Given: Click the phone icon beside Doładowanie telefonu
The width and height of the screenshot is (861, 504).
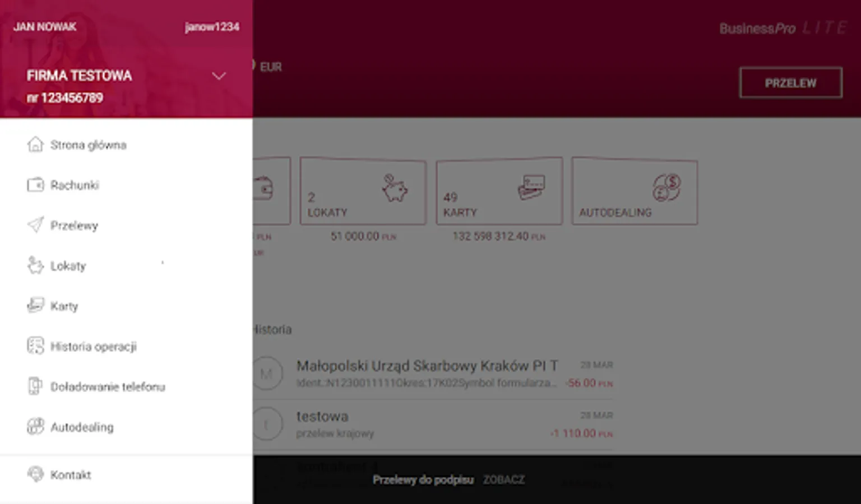Looking at the screenshot, I should pyautogui.click(x=35, y=386).
